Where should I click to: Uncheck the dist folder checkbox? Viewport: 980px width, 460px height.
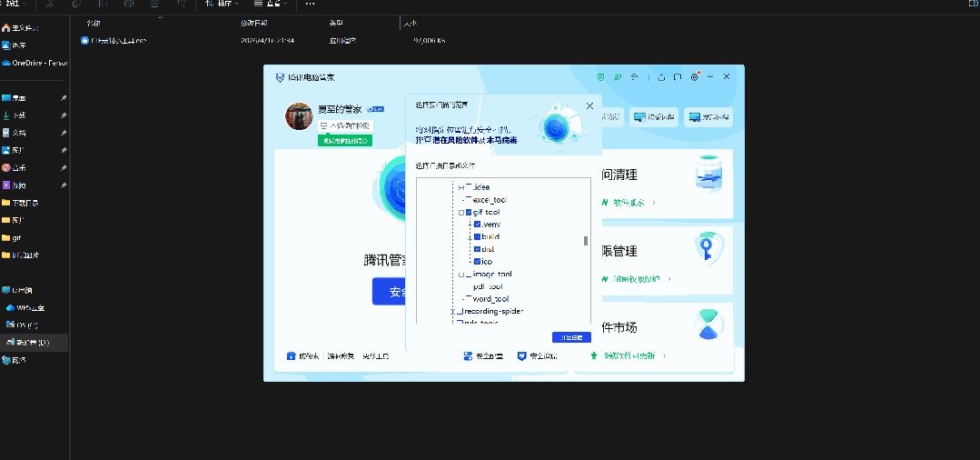[477, 249]
